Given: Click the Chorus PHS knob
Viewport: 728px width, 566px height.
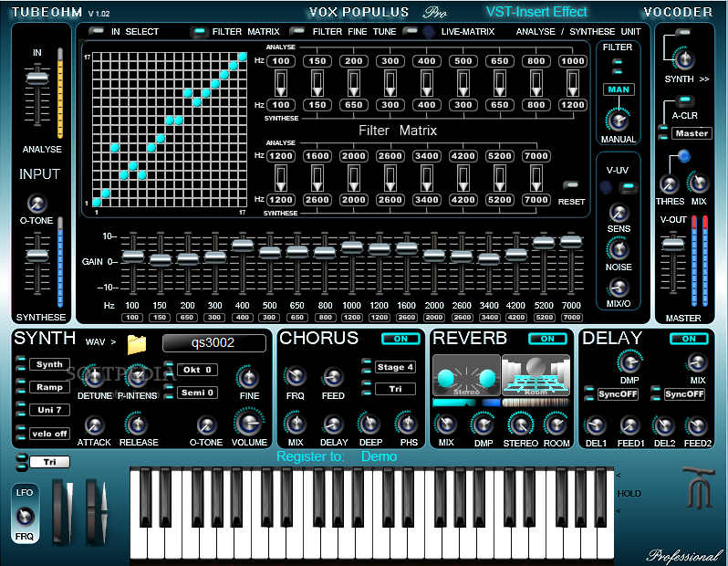Looking at the screenshot, I should click(408, 424).
